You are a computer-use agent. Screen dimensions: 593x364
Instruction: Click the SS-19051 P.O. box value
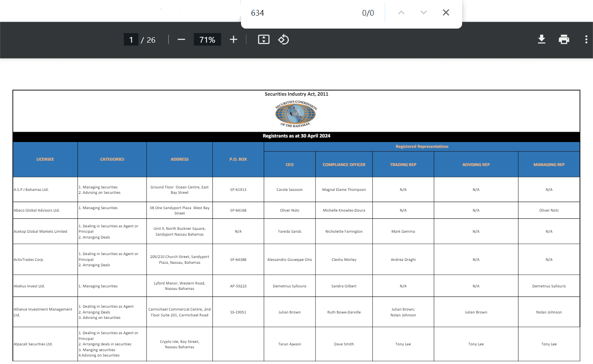(x=238, y=312)
